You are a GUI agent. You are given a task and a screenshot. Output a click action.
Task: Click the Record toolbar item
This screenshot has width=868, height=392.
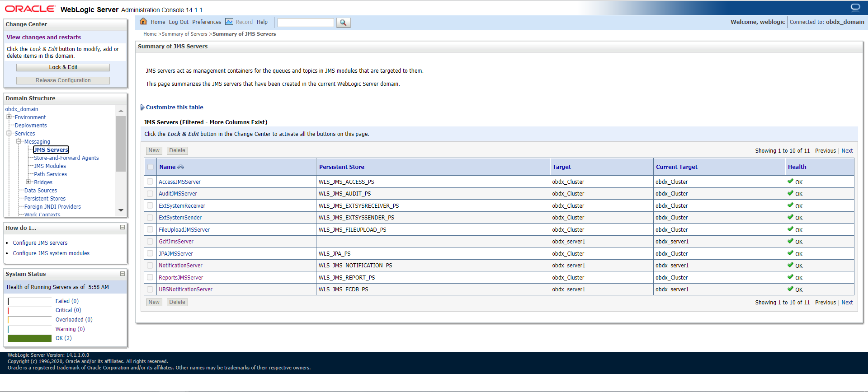(244, 22)
